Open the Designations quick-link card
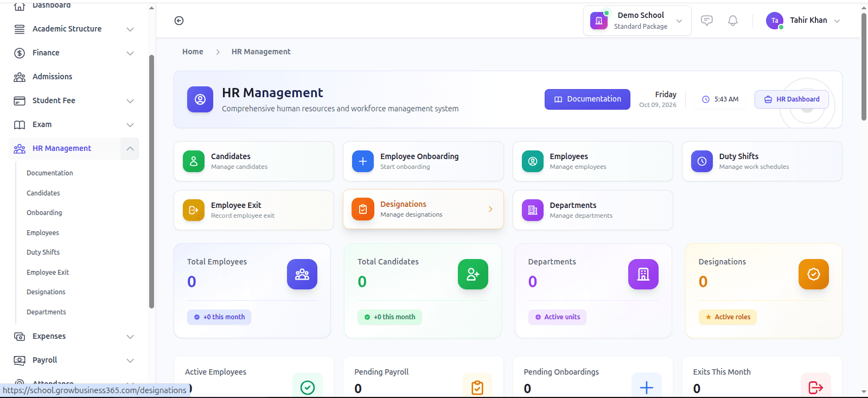Viewport: 868px width, 398px height. (423, 209)
